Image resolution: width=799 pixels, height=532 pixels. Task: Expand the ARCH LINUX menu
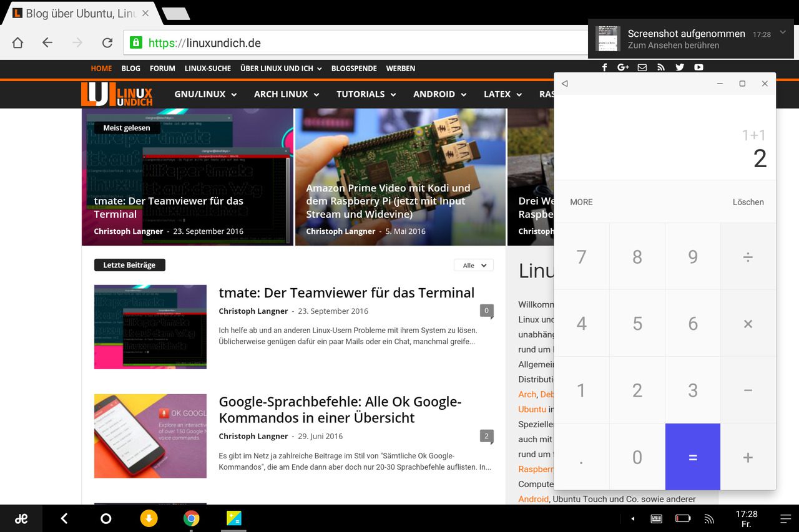(x=287, y=94)
